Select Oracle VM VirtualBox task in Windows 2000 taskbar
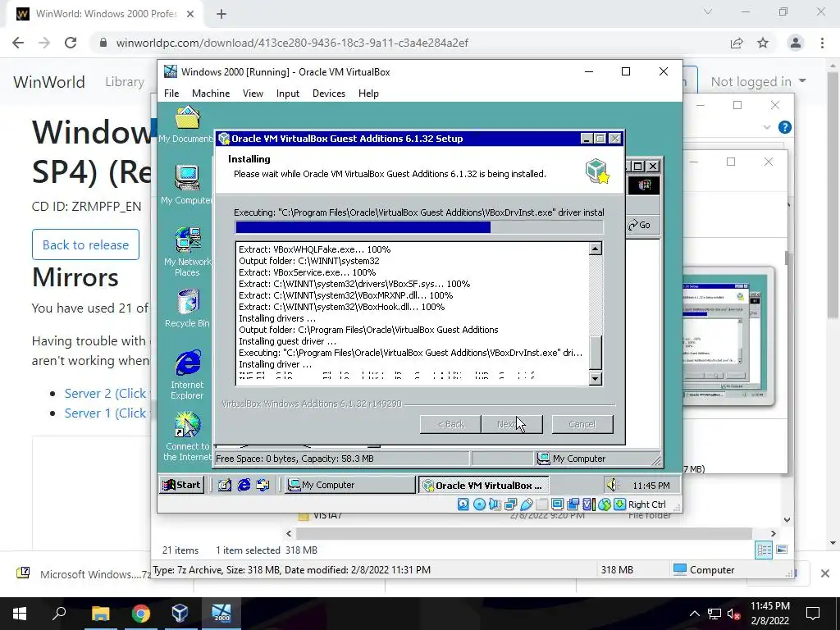 click(x=484, y=486)
